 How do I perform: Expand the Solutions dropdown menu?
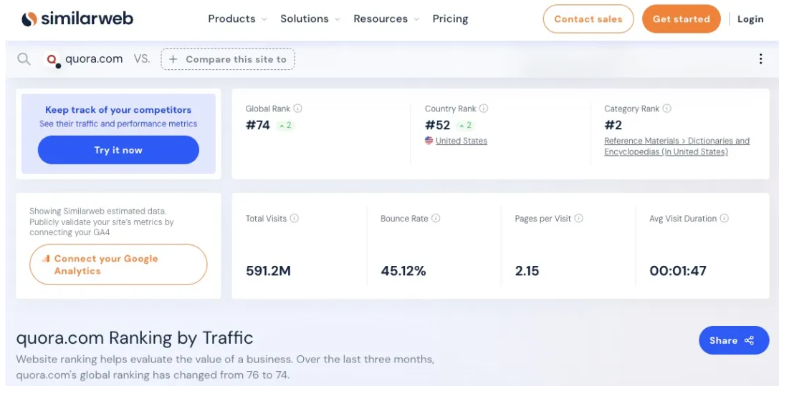[310, 19]
